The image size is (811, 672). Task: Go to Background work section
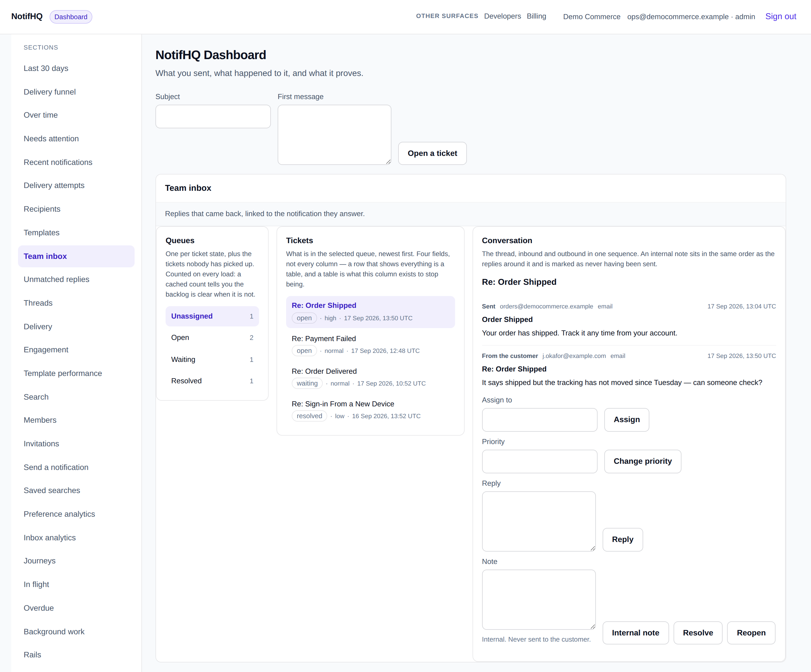coord(76,631)
